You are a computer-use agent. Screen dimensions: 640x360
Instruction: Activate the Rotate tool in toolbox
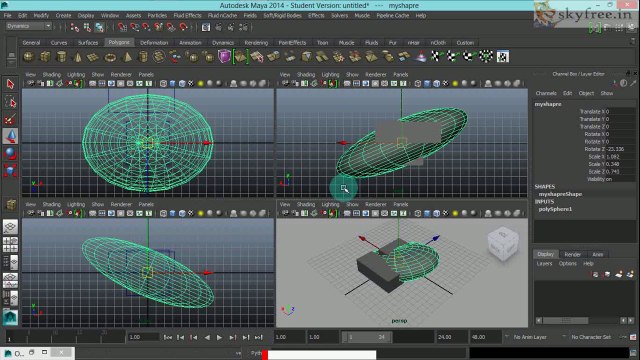[10, 153]
